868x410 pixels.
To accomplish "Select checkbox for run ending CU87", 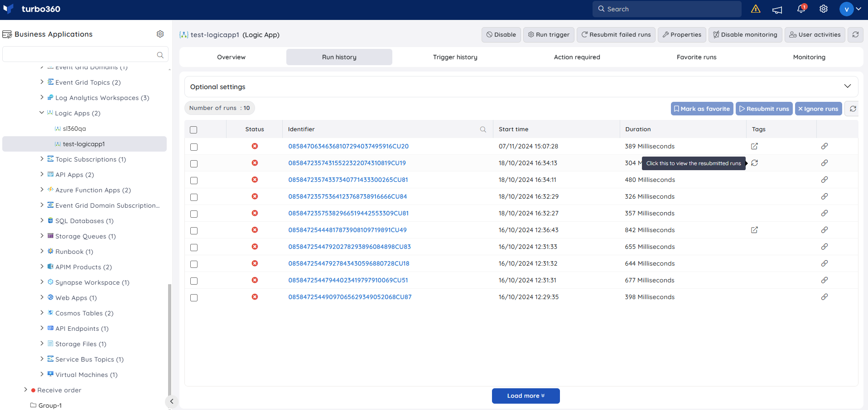I will click(x=194, y=298).
